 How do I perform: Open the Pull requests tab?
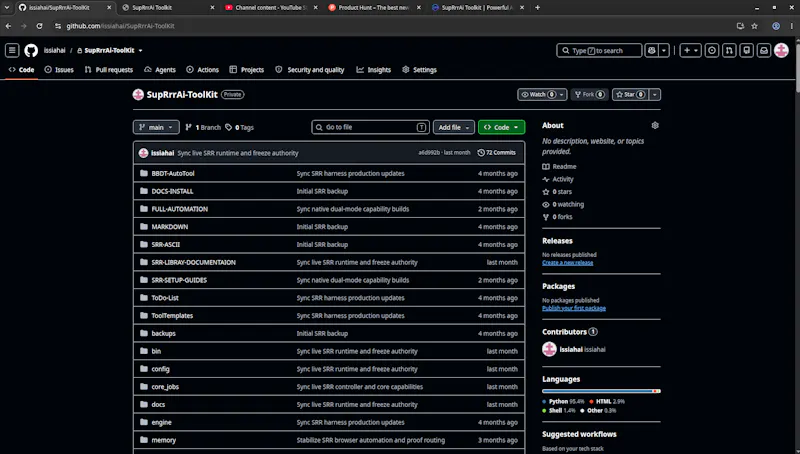tap(109, 70)
